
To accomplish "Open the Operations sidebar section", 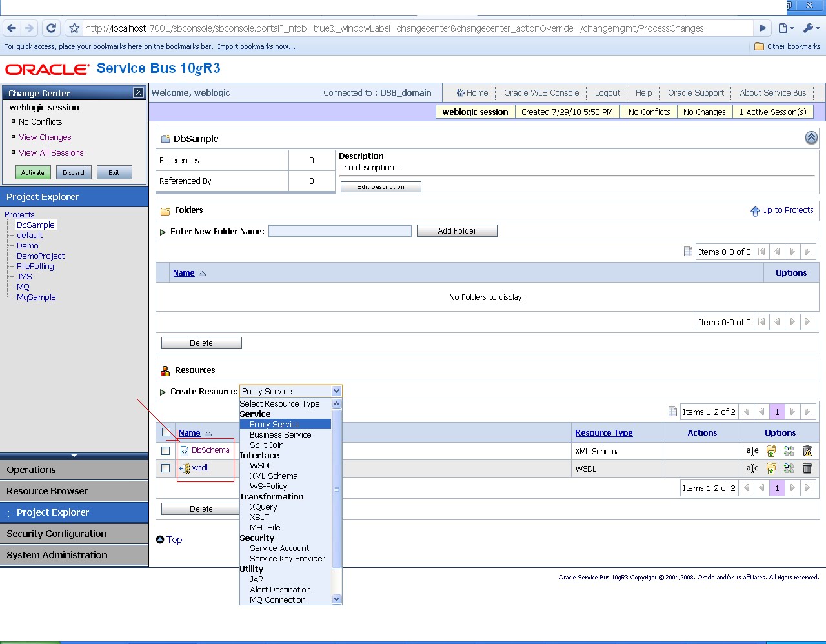I will coord(74,470).
